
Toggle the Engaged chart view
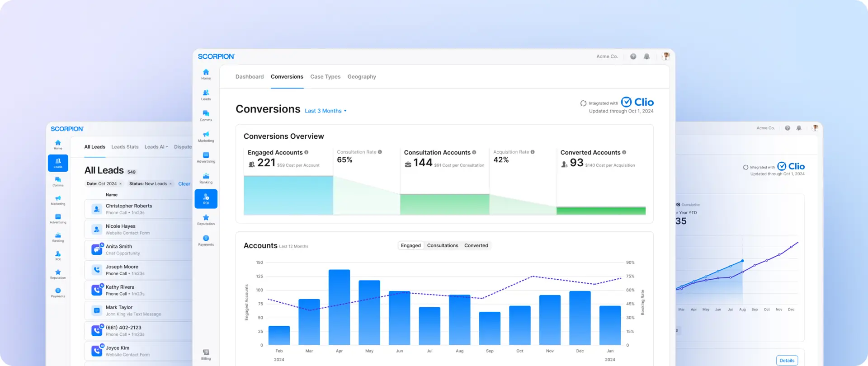[x=410, y=246]
